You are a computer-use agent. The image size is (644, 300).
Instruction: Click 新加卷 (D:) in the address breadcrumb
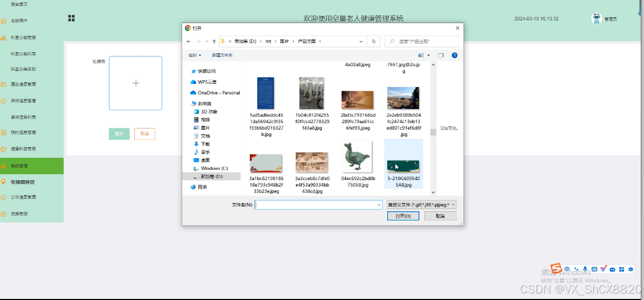(x=245, y=41)
